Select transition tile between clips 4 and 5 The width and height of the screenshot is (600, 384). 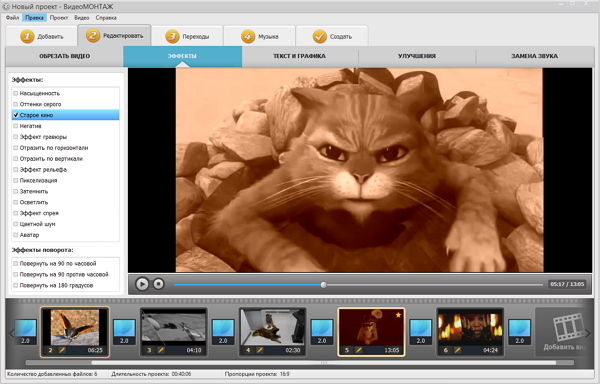click(322, 332)
